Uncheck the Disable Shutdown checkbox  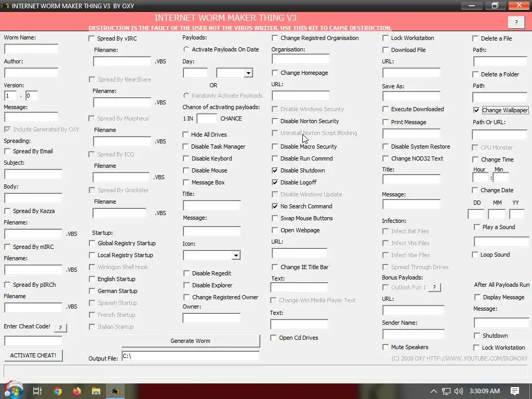click(275, 170)
